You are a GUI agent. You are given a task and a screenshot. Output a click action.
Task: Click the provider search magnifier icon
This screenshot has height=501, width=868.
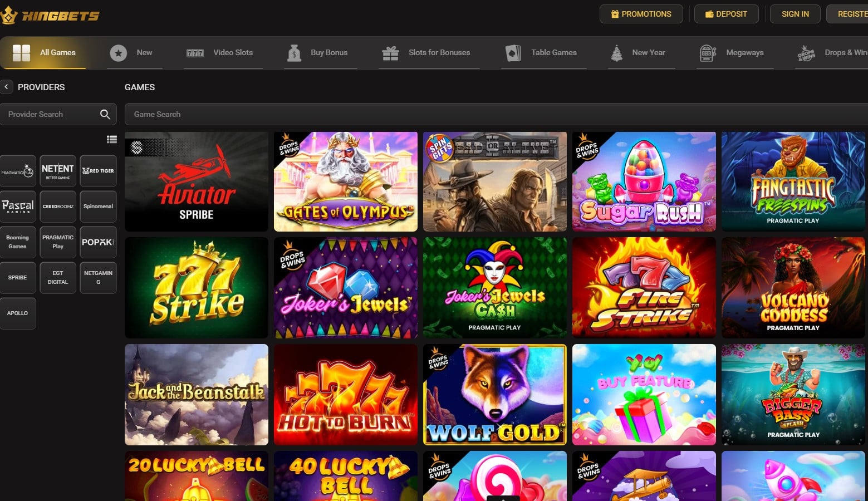(x=105, y=114)
